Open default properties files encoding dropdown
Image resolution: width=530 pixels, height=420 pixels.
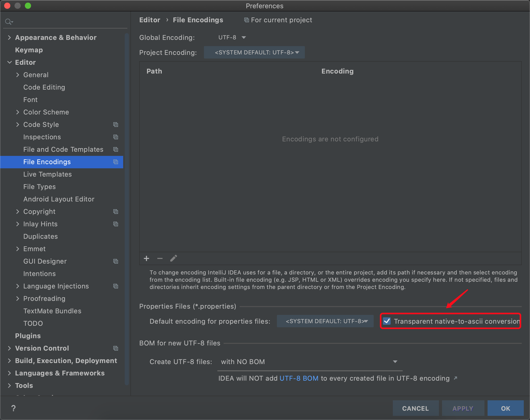[x=325, y=321]
